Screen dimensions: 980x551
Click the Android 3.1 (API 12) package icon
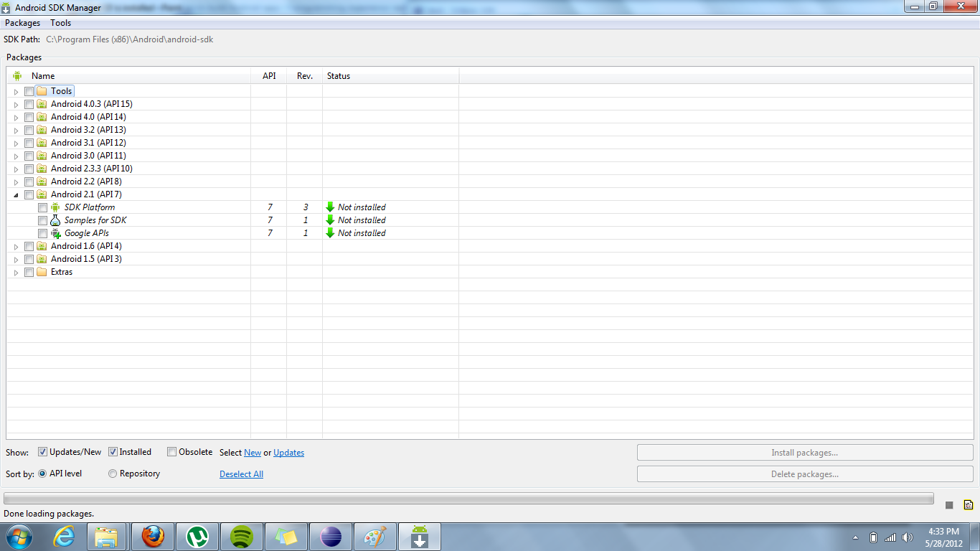click(x=42, y=143)
